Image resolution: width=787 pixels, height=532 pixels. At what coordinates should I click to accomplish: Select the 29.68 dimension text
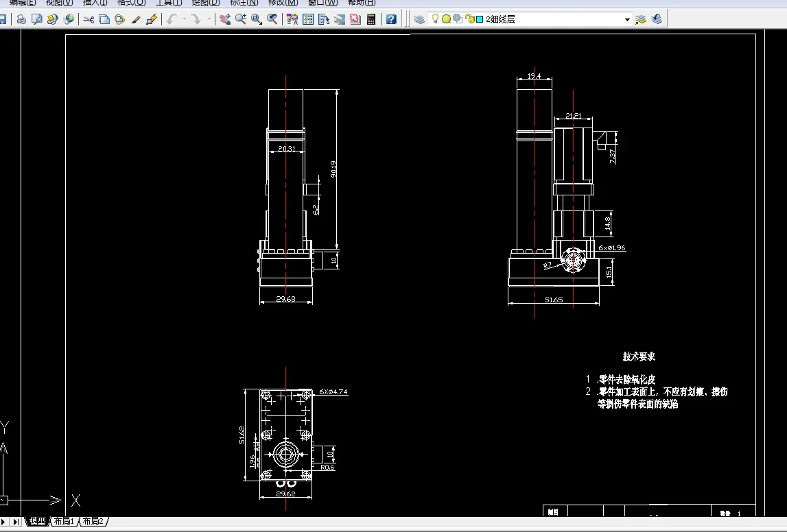coord(285,298)
